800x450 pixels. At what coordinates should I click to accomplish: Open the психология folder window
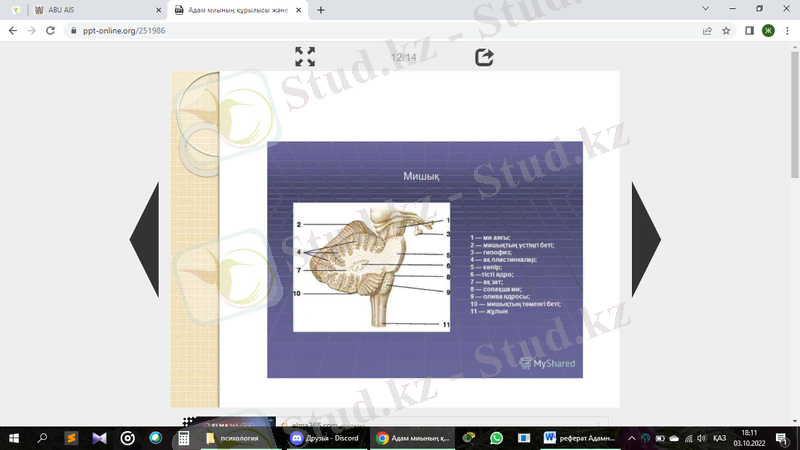click(x=239, y=438)
